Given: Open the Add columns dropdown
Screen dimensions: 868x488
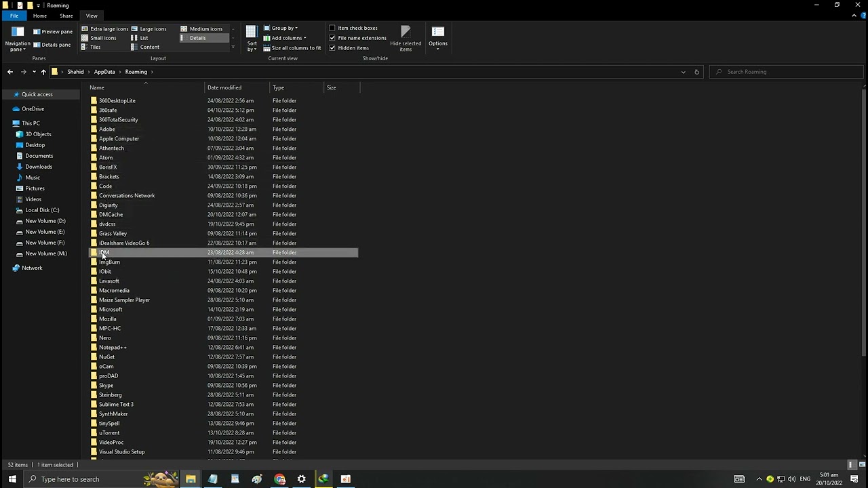Looking at the screenshot, I should (x=284, y=38).
